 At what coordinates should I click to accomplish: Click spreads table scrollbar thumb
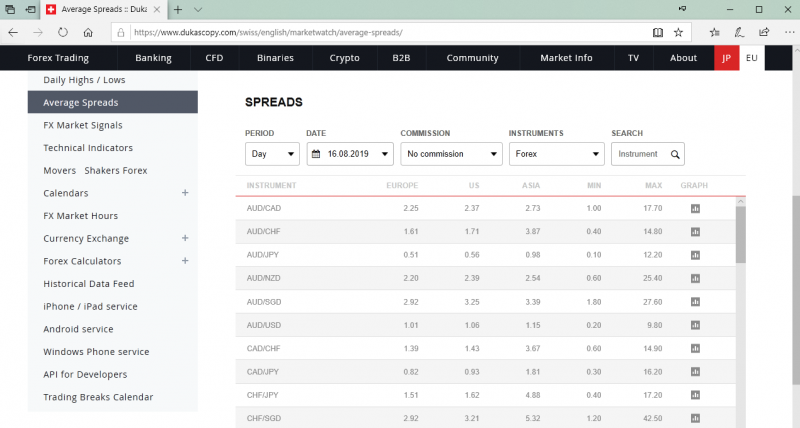[x=740, y=235]
